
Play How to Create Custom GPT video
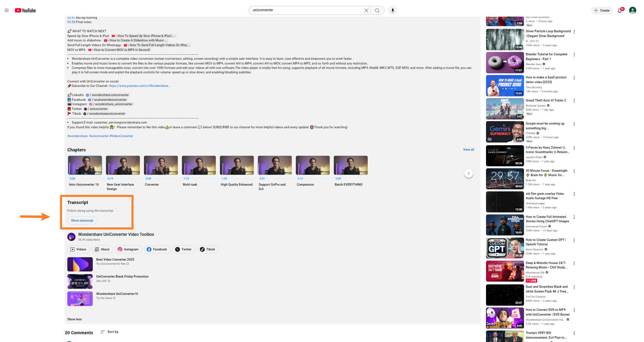[x=505, y=248]
